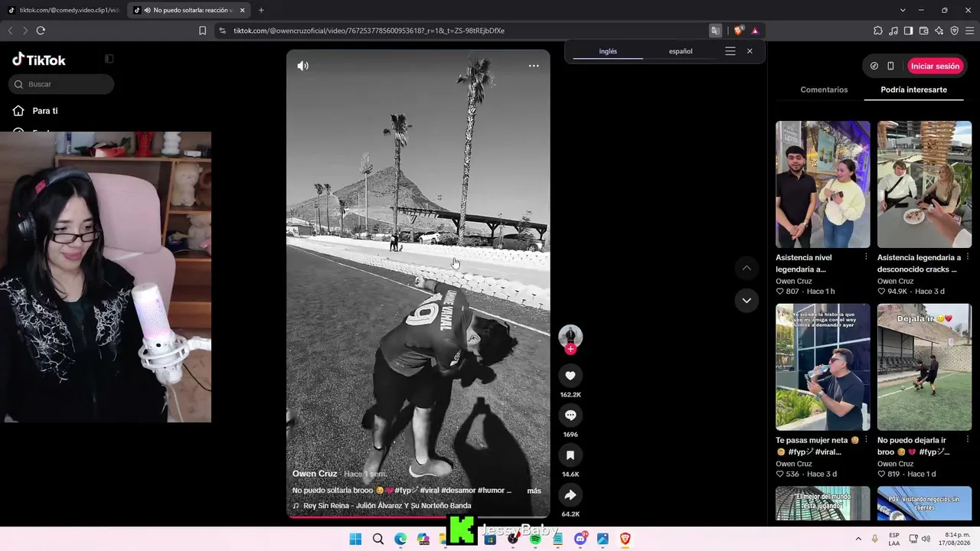Go to the next video with down chevron

pos(746,301)
